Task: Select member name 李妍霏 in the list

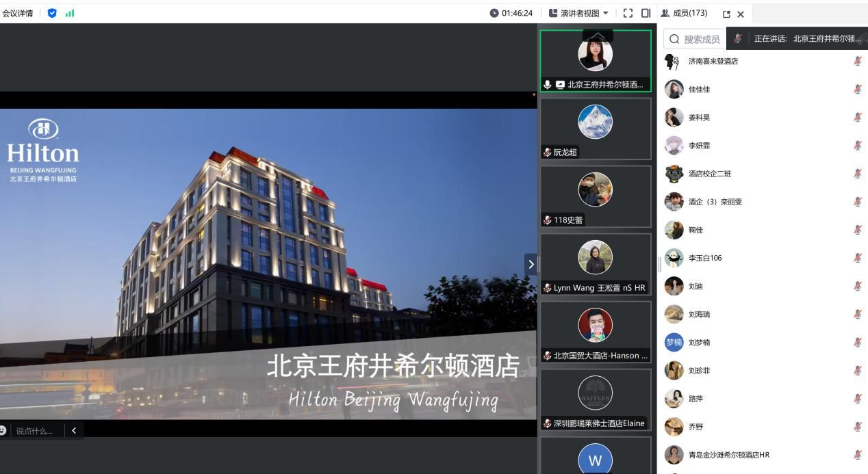Action: pyautogui.click(x=699, y=146)
